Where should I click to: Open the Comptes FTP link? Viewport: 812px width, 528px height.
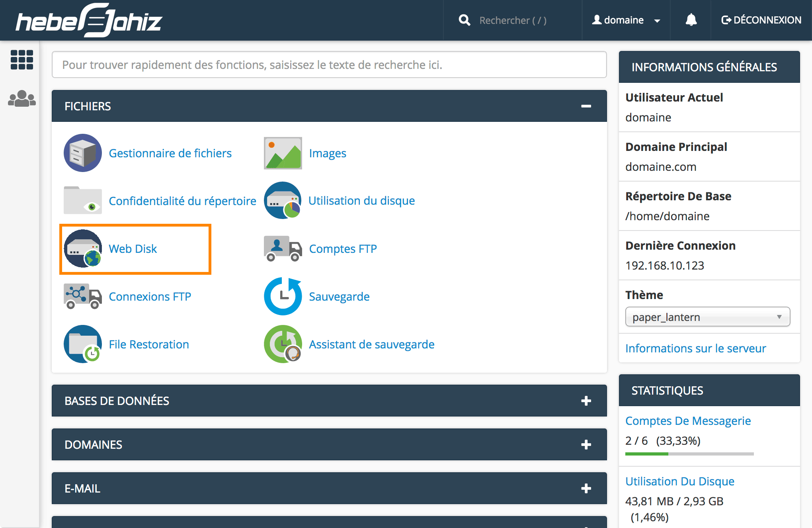tap(343, 249)
